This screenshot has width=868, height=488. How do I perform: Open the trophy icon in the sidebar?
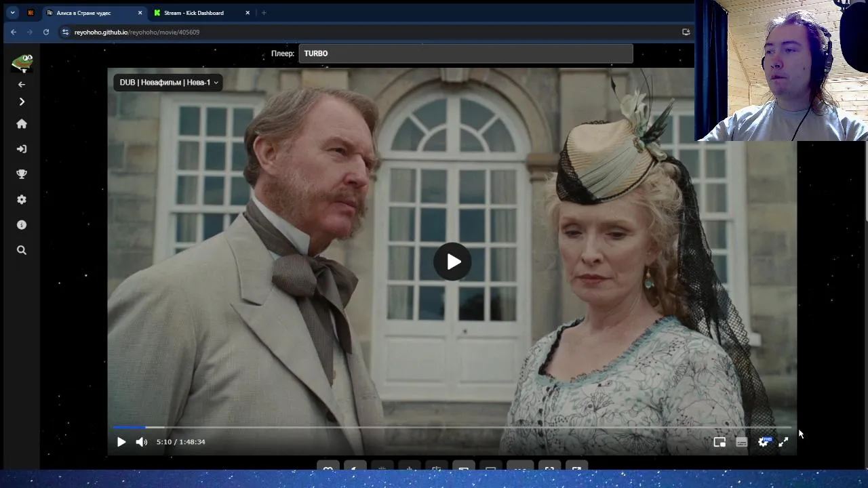pyautogui.click(x=22, y=174)
